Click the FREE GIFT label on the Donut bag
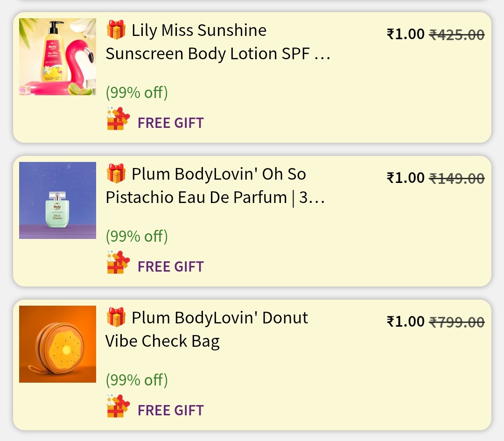Screen dimensions: 504x441 (x=171, y=411)
